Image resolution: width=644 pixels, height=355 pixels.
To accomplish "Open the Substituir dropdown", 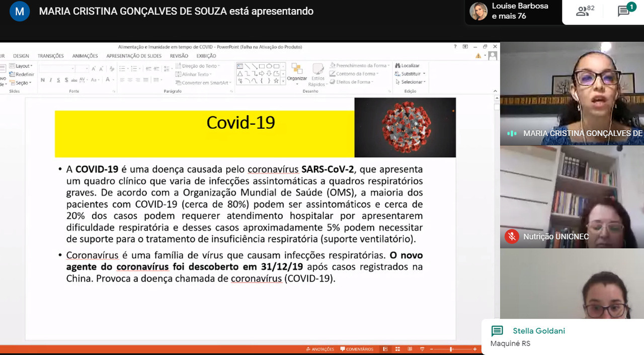I will tap(410, 74).
